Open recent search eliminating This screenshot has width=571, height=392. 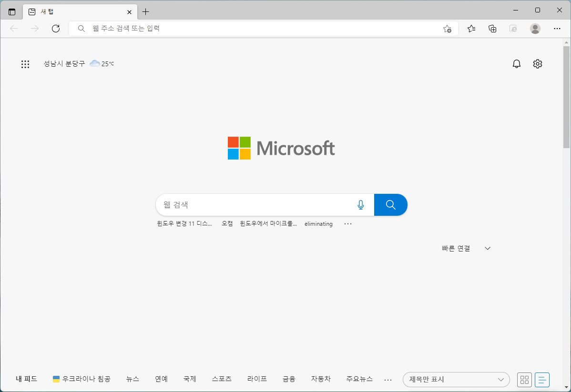(x=318, y=223)
